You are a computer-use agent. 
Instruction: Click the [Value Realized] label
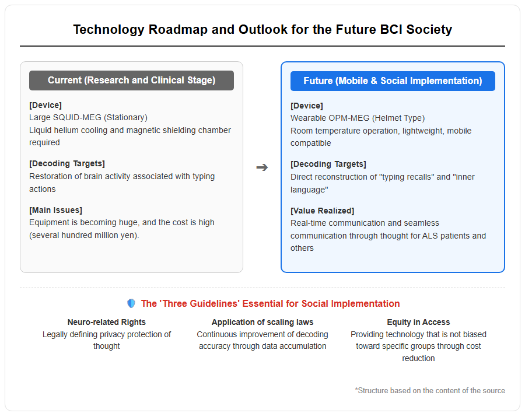322,211
